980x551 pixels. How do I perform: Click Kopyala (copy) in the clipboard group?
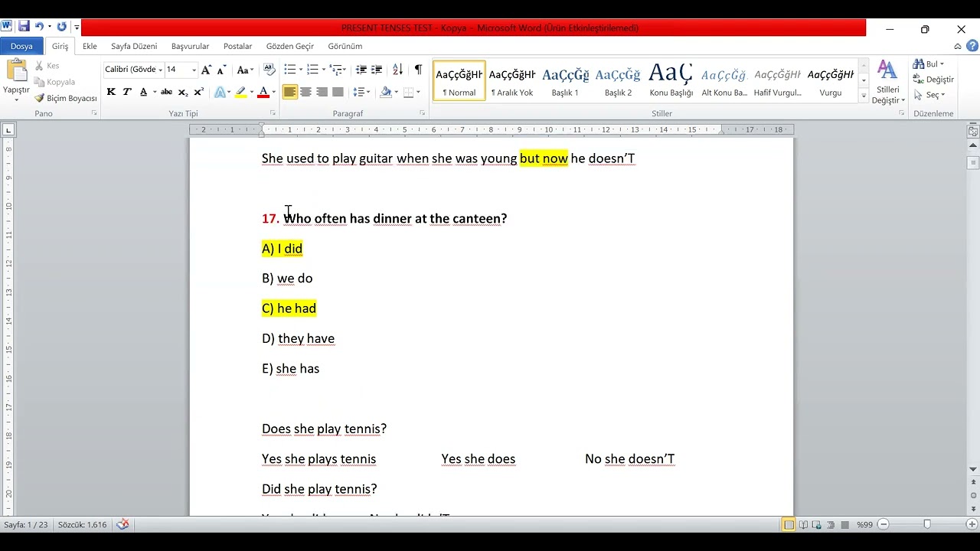coord(54,82)
